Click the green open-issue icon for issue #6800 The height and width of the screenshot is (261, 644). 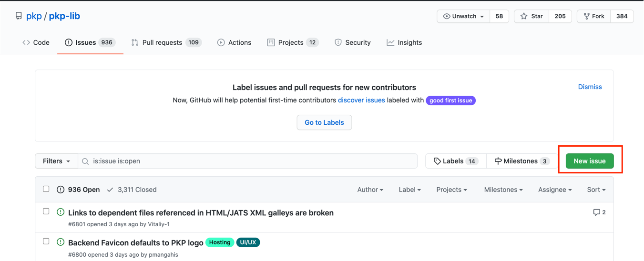point(61,242)
